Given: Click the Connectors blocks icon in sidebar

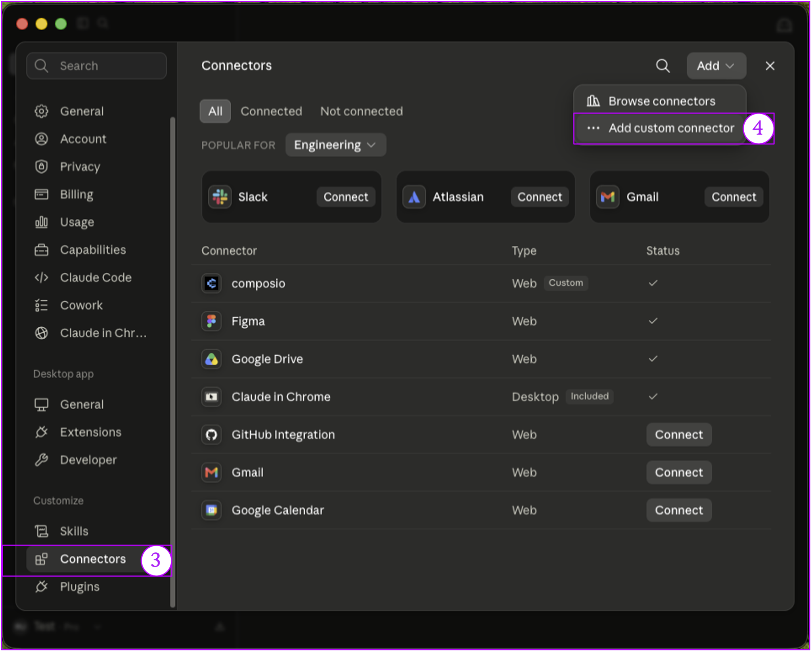Looking at the screenshot, I should [42, 559].
